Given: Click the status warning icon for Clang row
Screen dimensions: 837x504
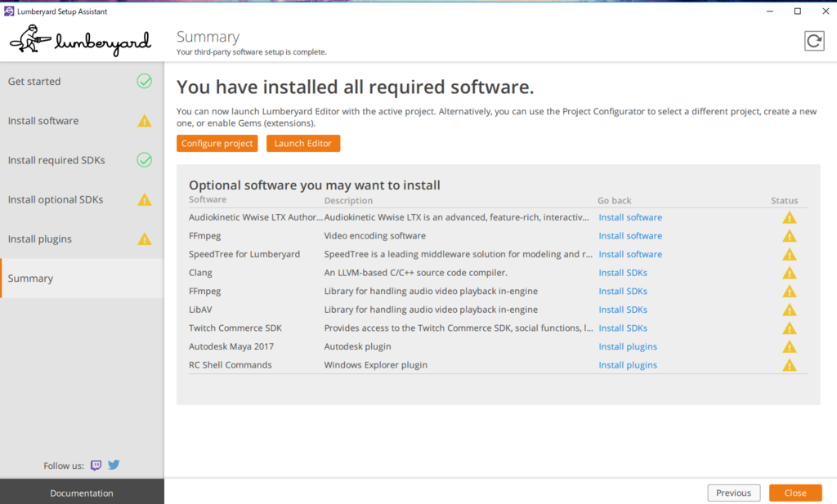Looking at the screenshot, I should coord(790,273).
